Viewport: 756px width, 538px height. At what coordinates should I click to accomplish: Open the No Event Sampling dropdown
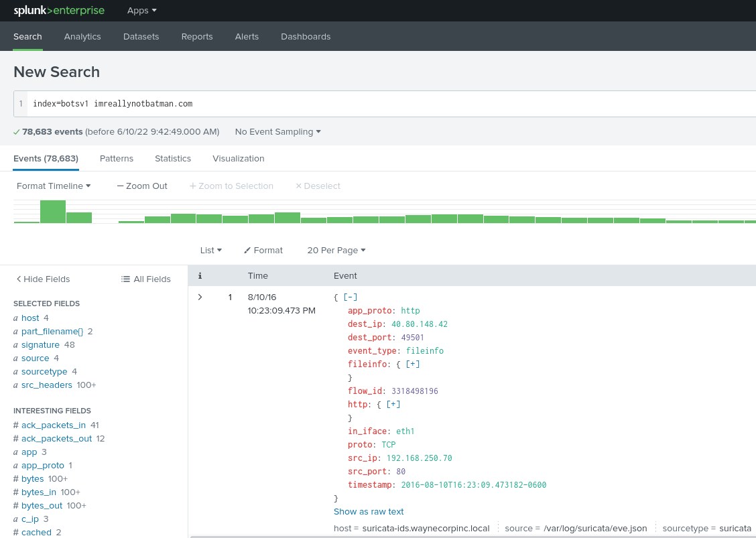[x=277, y=131]
